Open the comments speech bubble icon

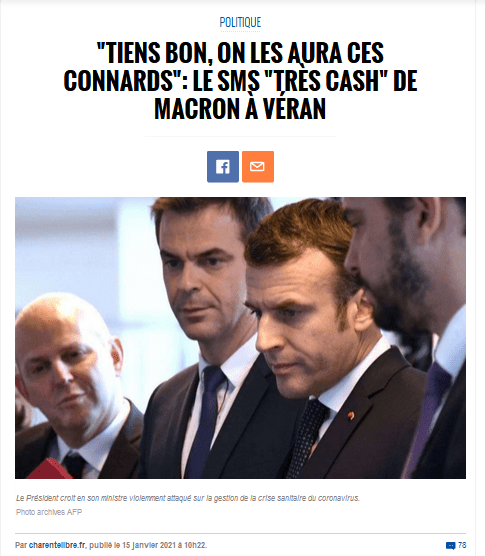[450, 545]
